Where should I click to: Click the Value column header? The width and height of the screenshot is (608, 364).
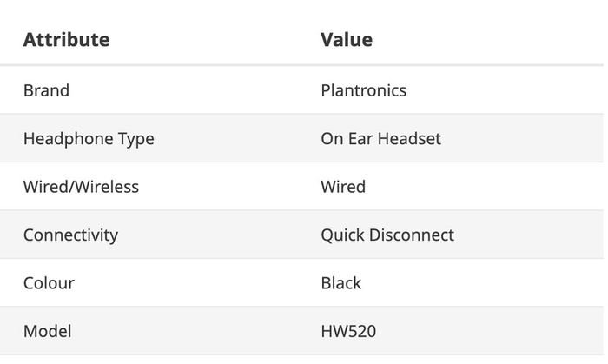coord(347,40)
